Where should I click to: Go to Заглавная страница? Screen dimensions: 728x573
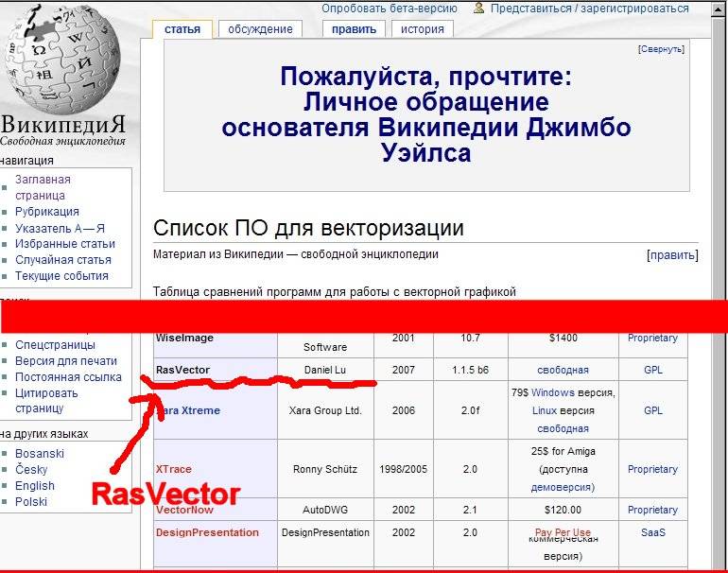point(43,187)
